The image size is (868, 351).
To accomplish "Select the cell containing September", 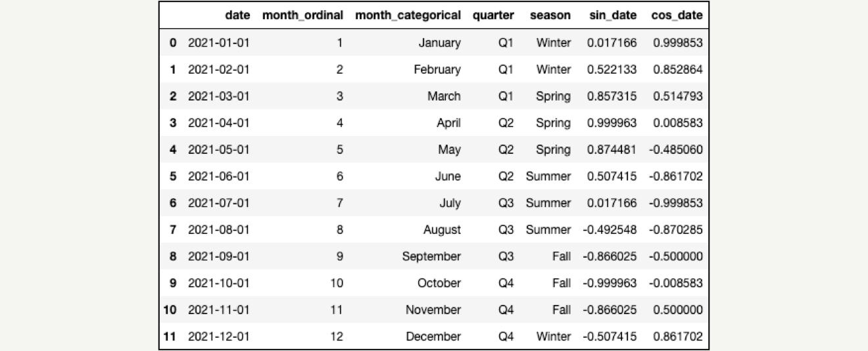I will tap(431, 256).
